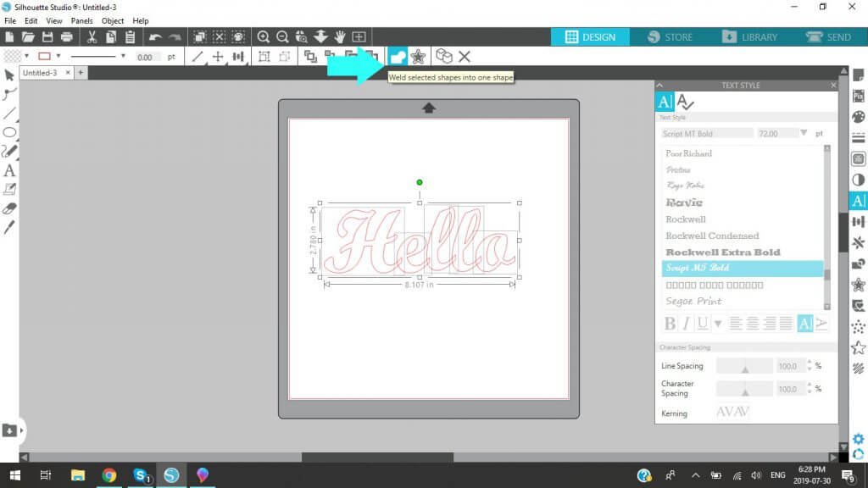Click the line color red swatch
Image resolution: width=868 pixels, height=488 pixels.
point(44,57)
